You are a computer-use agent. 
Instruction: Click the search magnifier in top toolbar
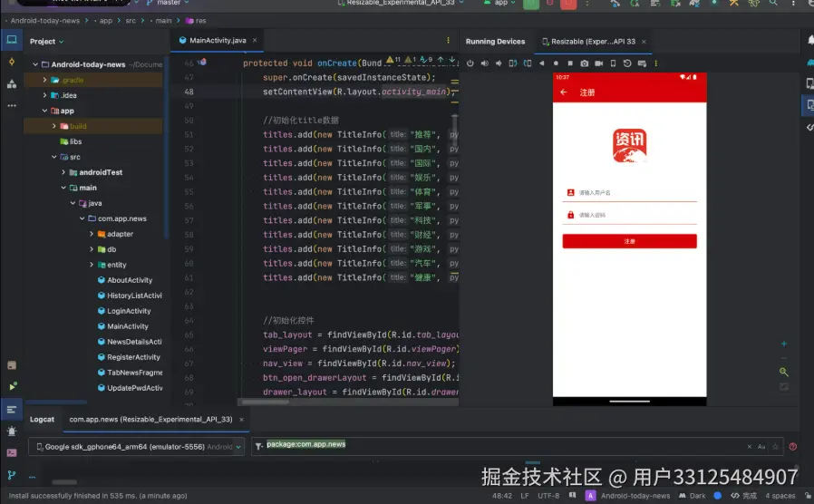point(773,3)
